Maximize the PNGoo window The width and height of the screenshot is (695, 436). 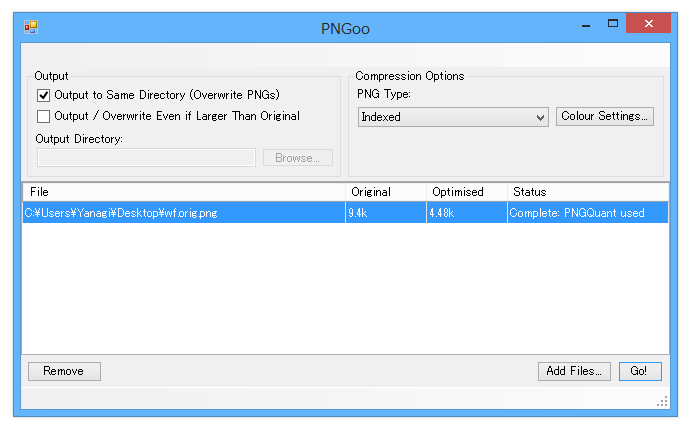point(613,23)
